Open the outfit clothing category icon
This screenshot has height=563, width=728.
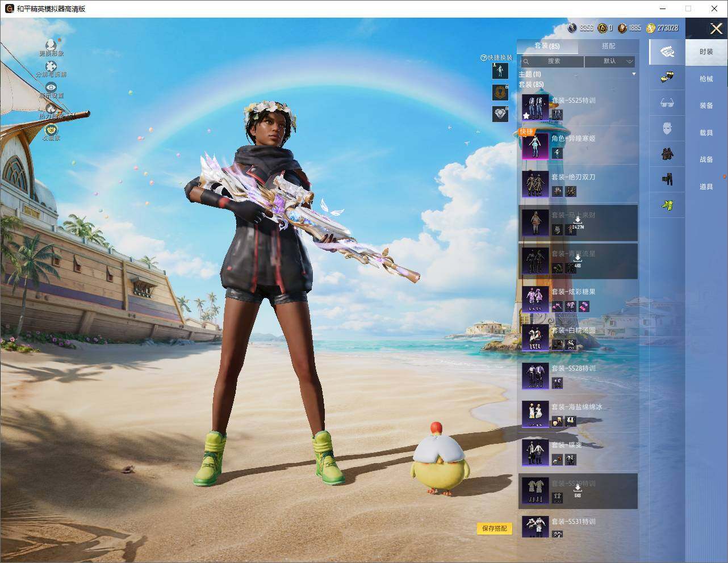667,52
